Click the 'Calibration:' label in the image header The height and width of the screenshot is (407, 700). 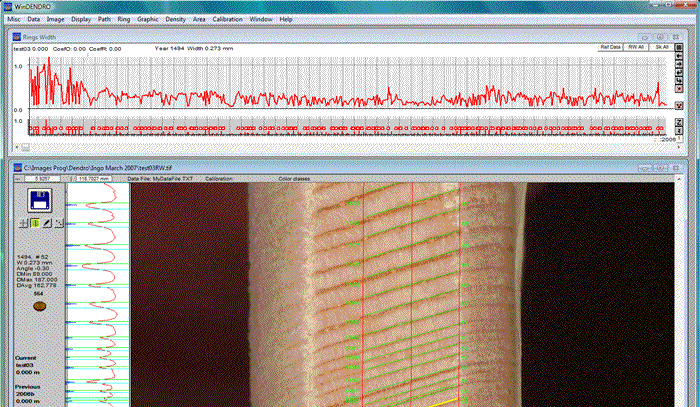click(219, 179)
